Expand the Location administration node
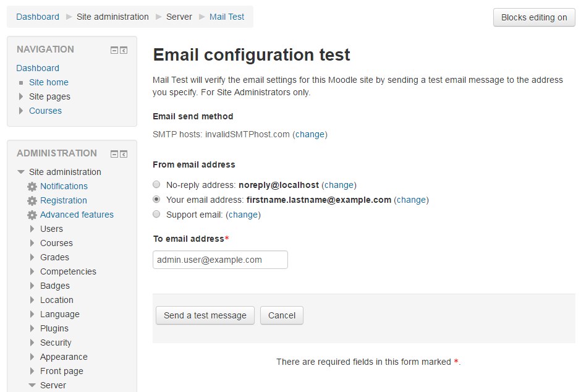The width and height of the screenshot is (581, 392). 32,300
